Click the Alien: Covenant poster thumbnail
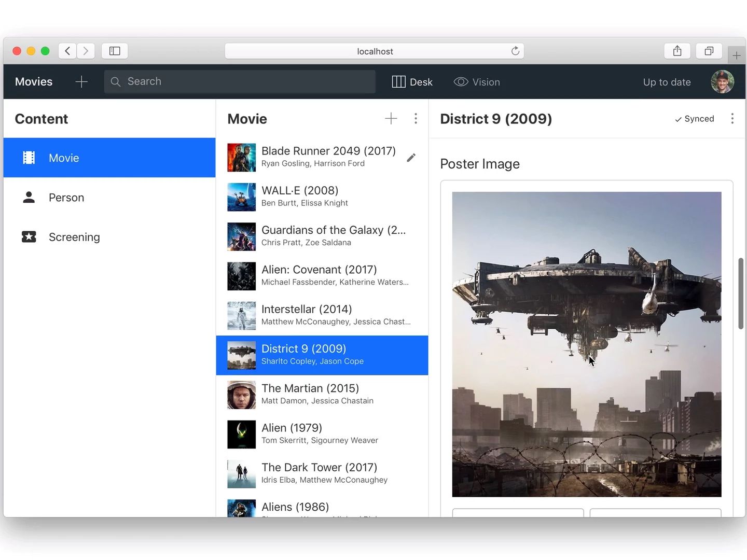 click(x=242, y=276)
